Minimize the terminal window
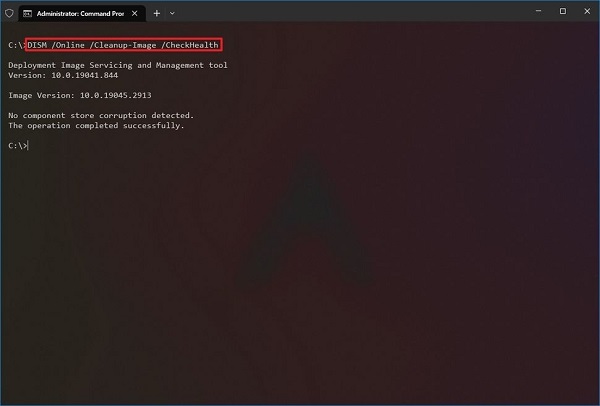 point(538,11)
